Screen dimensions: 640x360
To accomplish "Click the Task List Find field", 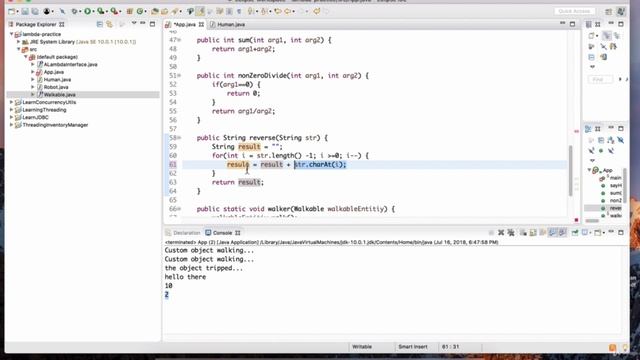I will (600, 79).
